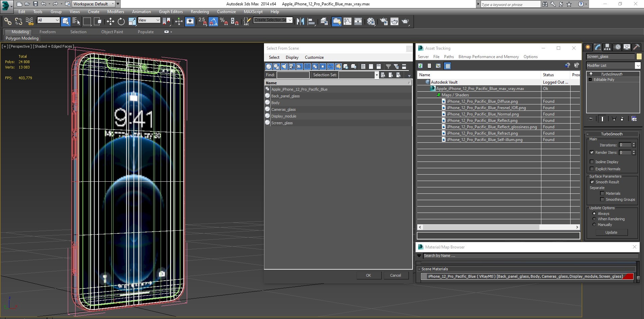
Task: Switch to the Freeform ribbon tab
Action: 48,32
